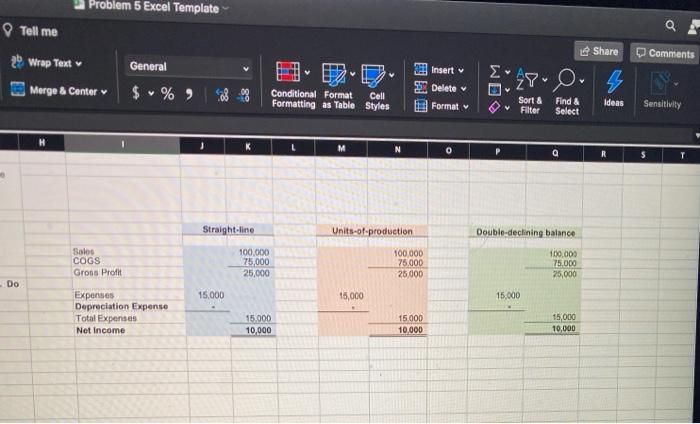Image resolution: width=700 pixels, height=424 pixels.
Task: Open the Problem 5 Excel Template title dropdown
Action: point(224,9)
